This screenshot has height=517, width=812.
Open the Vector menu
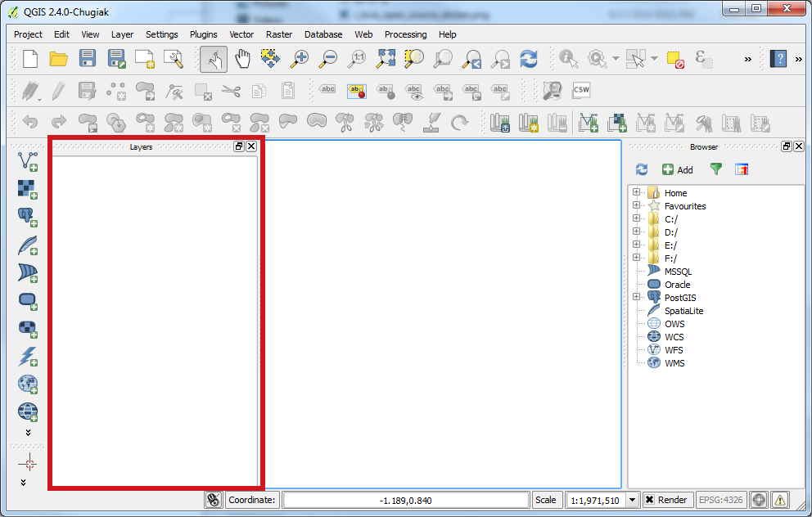click(x=241, y=34)
